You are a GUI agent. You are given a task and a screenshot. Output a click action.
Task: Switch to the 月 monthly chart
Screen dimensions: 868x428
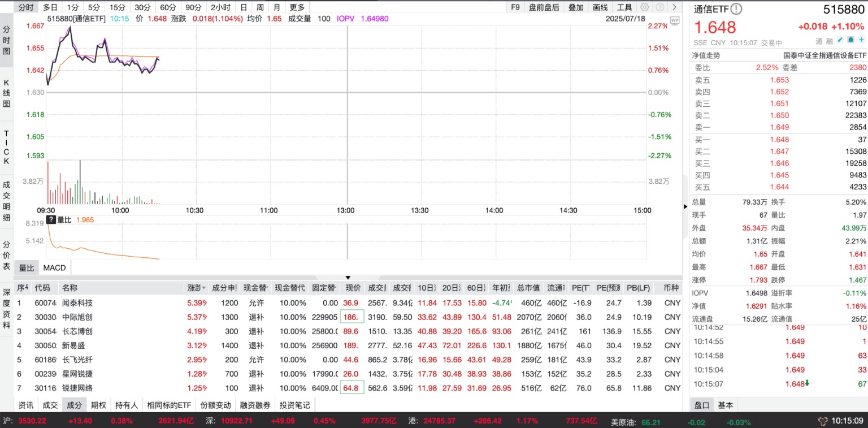(x=276, y=7)
